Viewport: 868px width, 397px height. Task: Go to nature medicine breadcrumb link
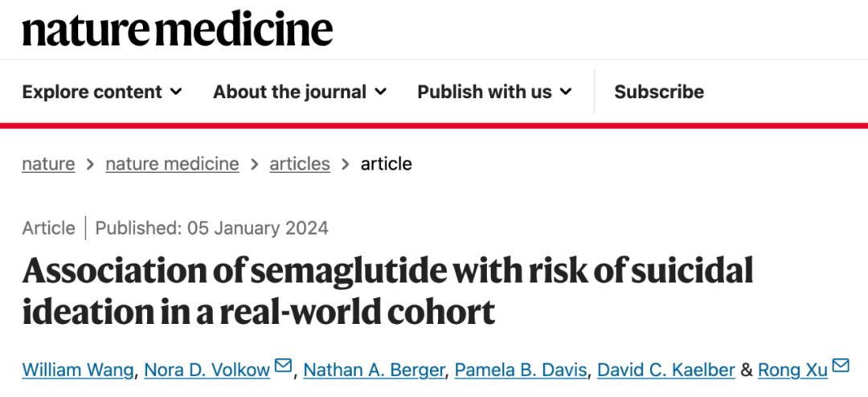172,164
